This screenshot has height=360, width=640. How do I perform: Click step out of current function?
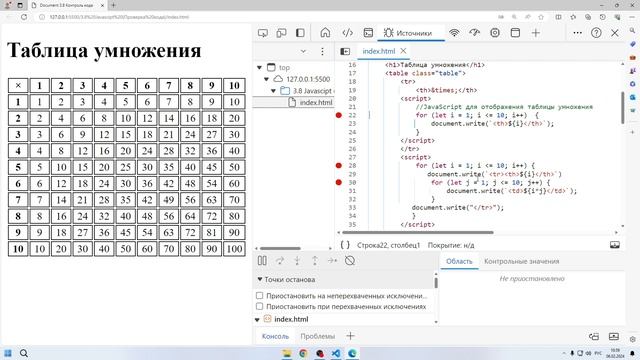[x=315, y=260]
